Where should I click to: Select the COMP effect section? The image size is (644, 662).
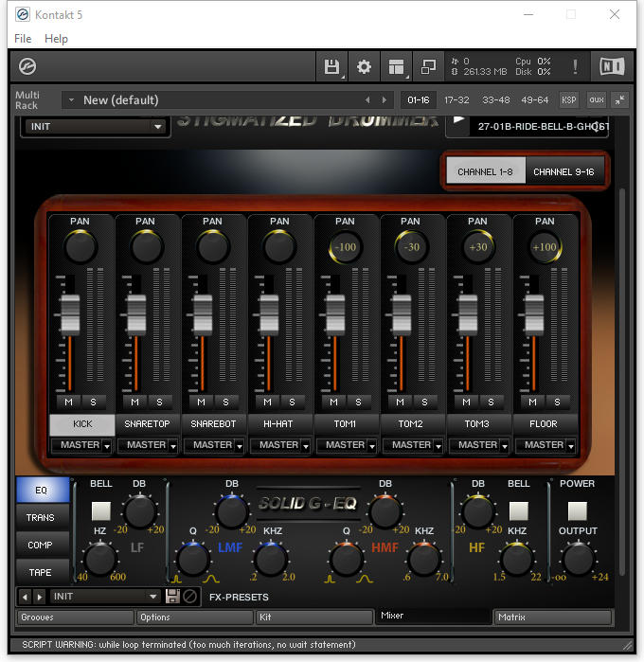click(43, 545)
